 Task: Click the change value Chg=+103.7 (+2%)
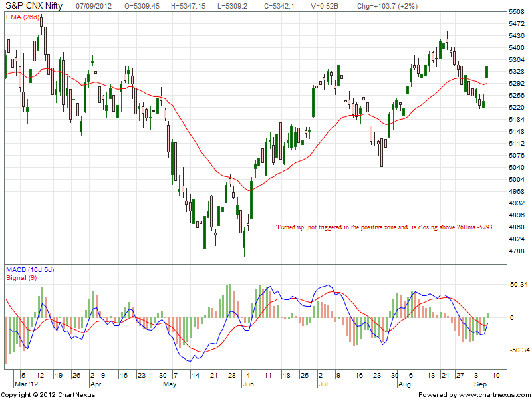387,6
